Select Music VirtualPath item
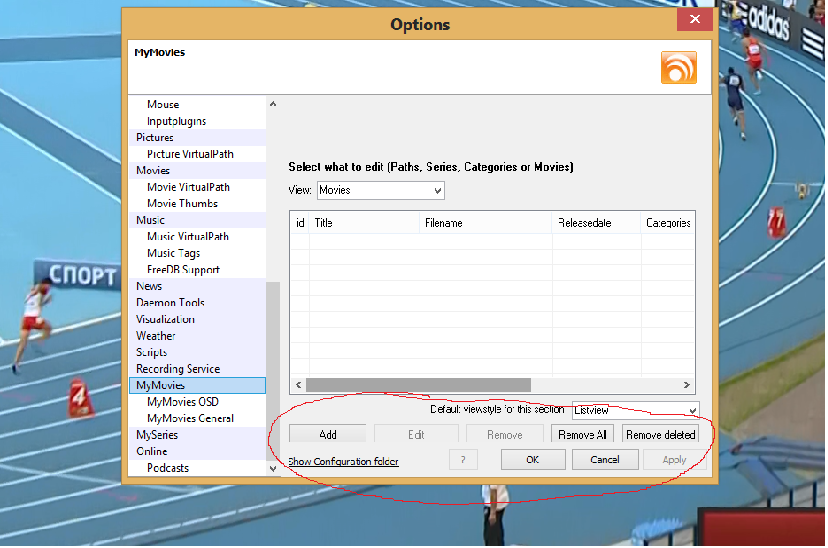 point(187,236)
